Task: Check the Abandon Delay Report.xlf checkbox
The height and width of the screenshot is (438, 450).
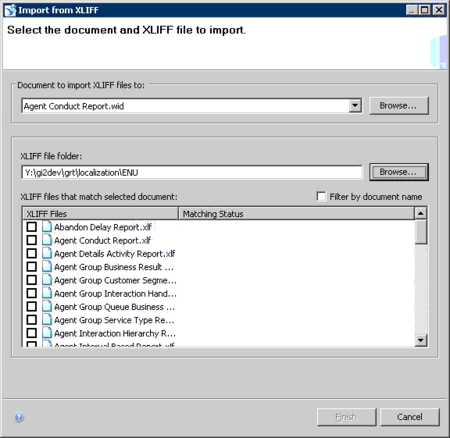Action: coord(32,227)
